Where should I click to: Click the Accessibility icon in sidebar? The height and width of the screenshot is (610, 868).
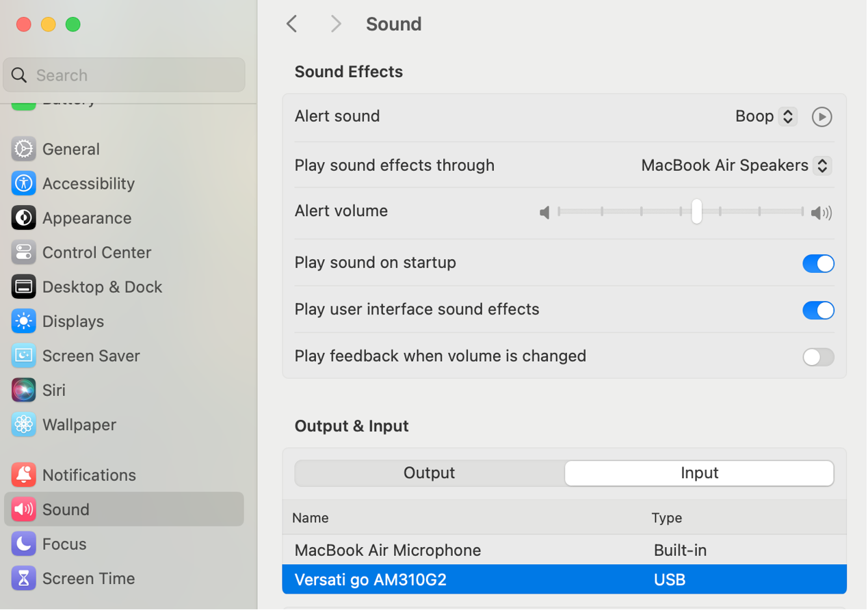(24, 183)
